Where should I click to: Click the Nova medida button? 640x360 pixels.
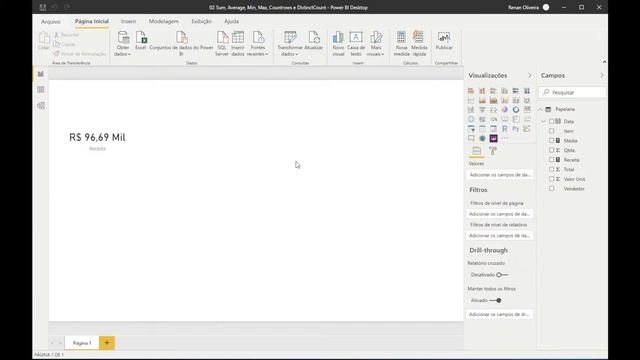coord(401,44)
